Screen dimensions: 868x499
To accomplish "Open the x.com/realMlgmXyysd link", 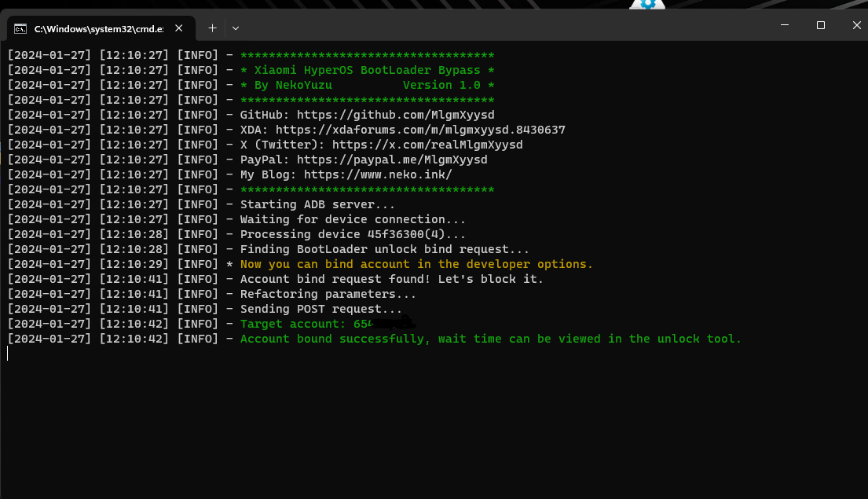I will point(427,145).
